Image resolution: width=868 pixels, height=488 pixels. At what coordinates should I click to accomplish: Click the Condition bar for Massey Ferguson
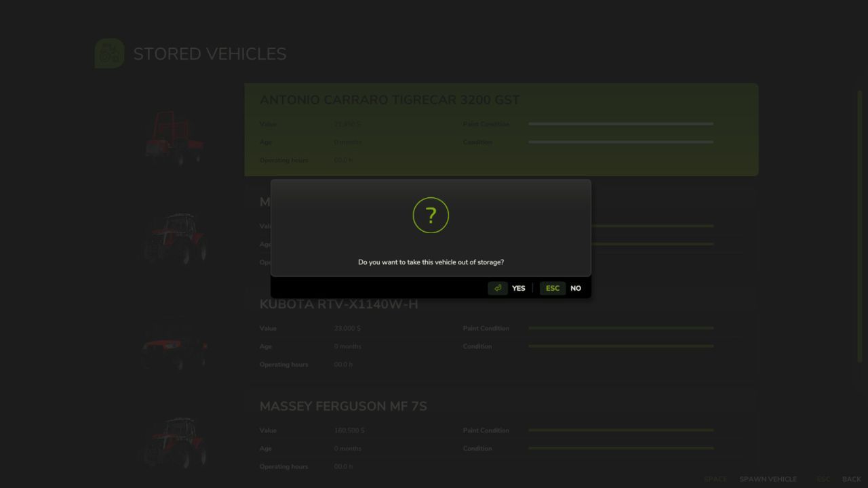620,448
